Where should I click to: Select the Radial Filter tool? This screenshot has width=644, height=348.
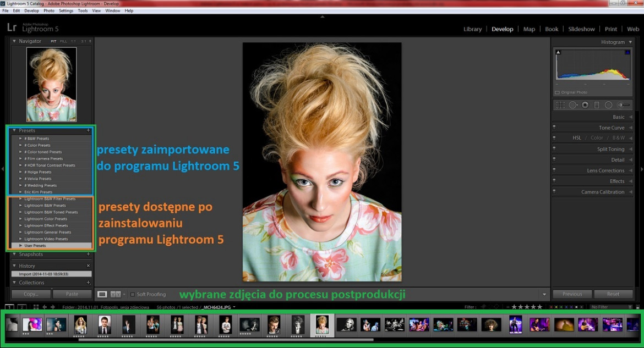click(x=609, y=105)
